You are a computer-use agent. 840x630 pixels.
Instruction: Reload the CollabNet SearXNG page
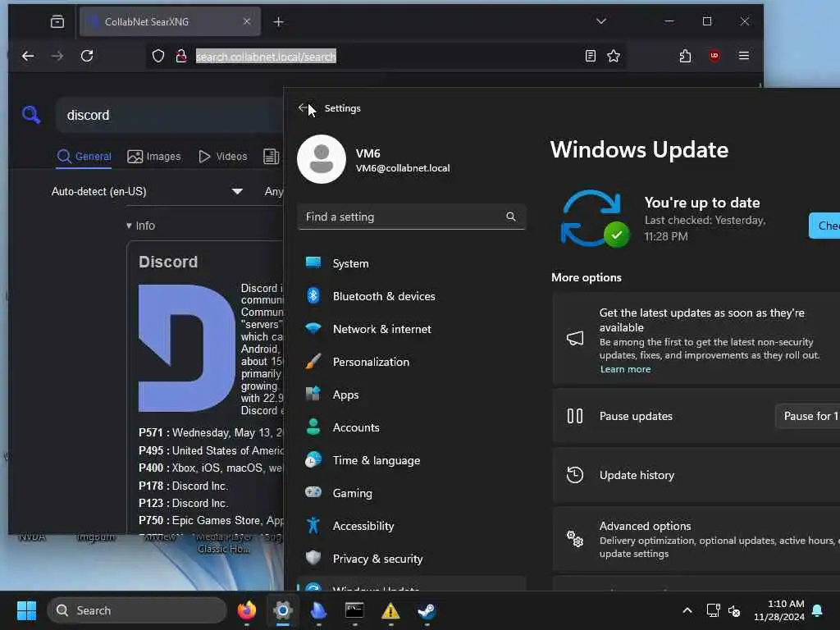click(87, 56)
